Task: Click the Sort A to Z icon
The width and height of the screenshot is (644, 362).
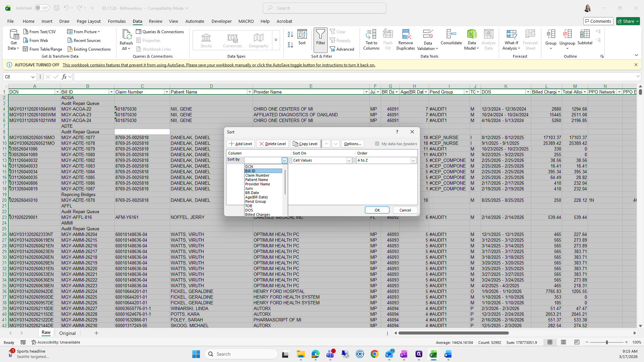Action: (x=290, y=34)
